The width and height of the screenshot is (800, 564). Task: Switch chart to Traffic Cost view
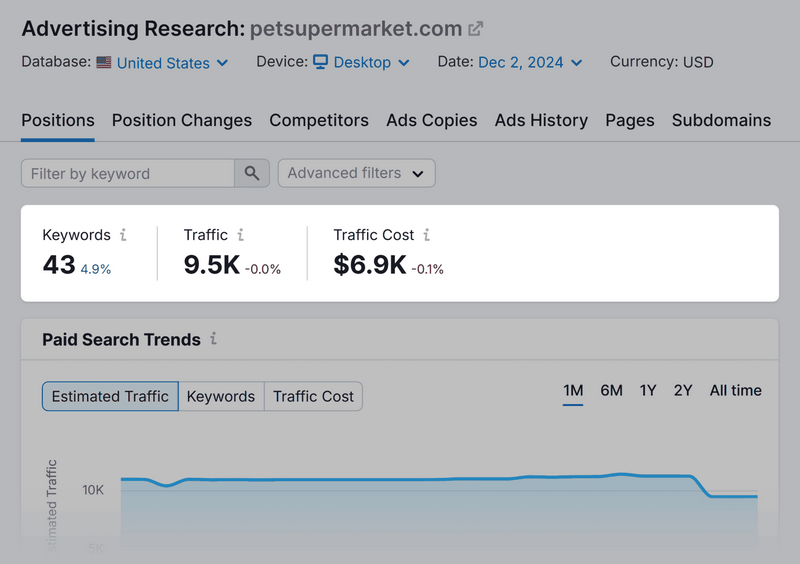[x=313, y=396]
